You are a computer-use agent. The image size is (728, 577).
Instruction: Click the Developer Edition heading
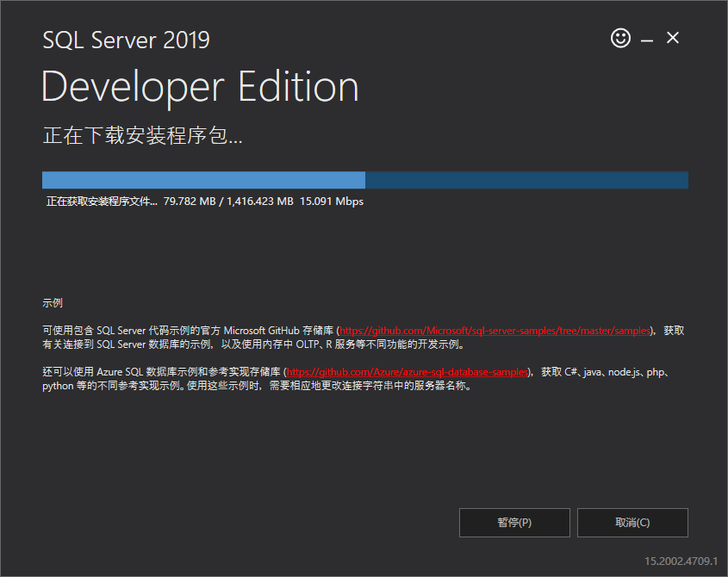point(200,87)
